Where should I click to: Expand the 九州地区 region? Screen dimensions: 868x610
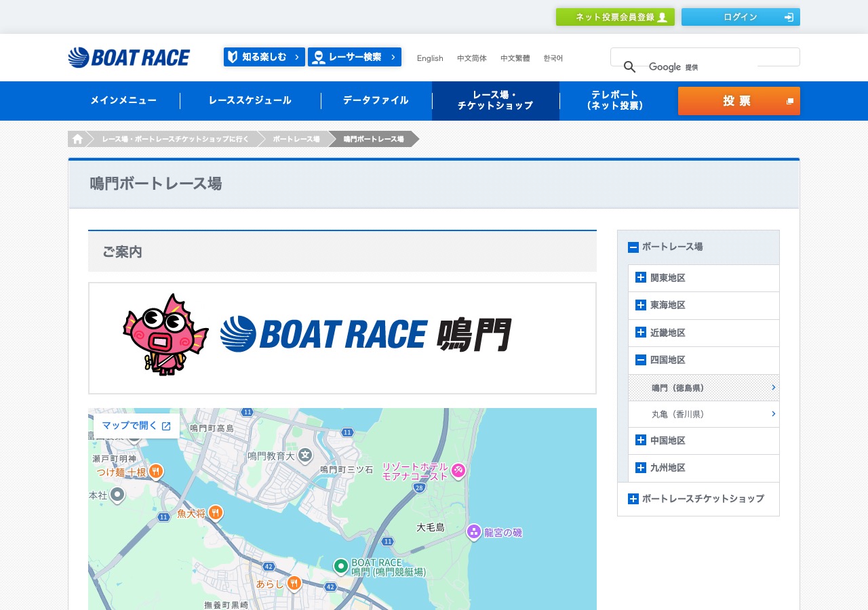(641, 468)
